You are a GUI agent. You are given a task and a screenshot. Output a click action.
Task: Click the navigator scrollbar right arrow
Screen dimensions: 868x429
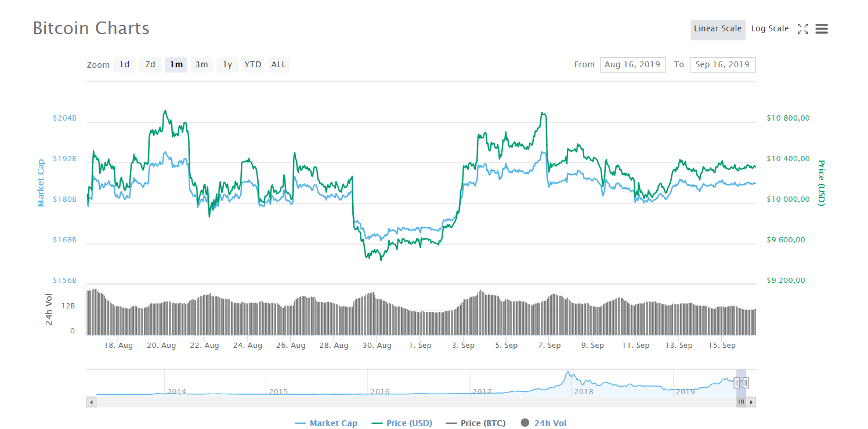pyautogui.click(x=751, y=402)
